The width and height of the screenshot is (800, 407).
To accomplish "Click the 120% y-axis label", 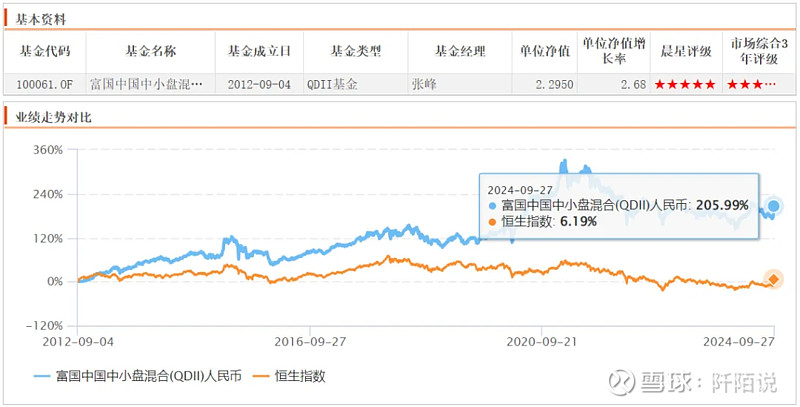I will [x=50, y=238].
